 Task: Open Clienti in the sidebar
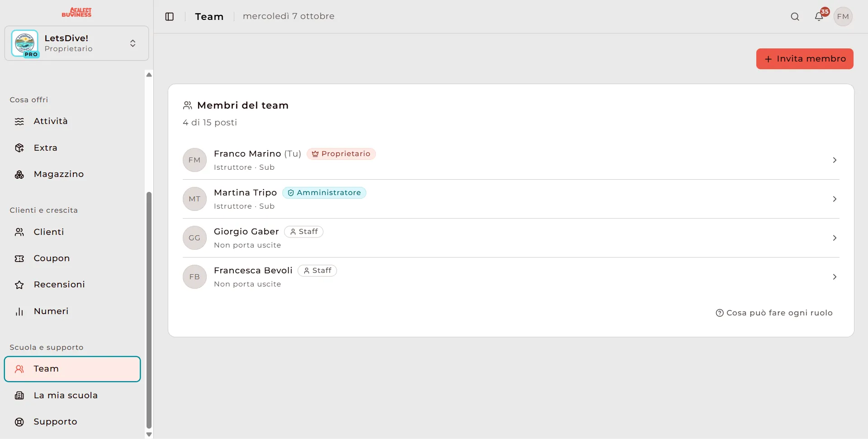[72, 232]
